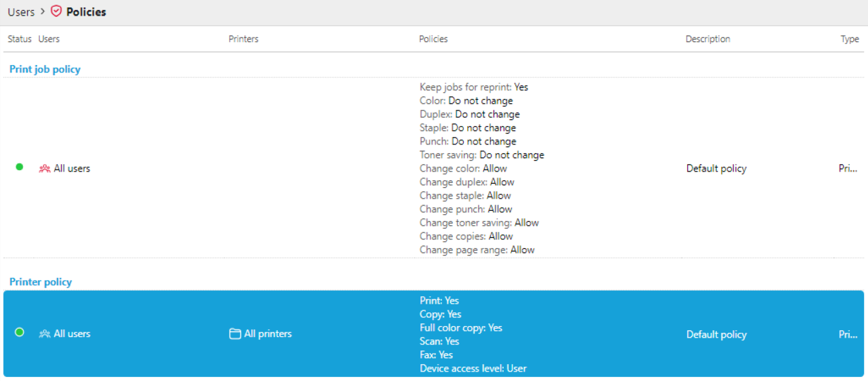Click the folder icon next to All printers

pyautogui.click(x=235, y=334)
